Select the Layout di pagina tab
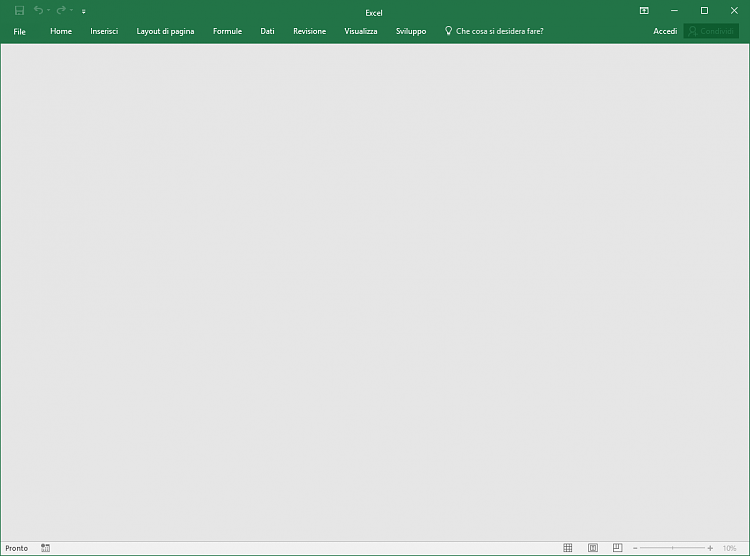Image resolution: width=750 pixels, height=556 pixels. (165, 31)
